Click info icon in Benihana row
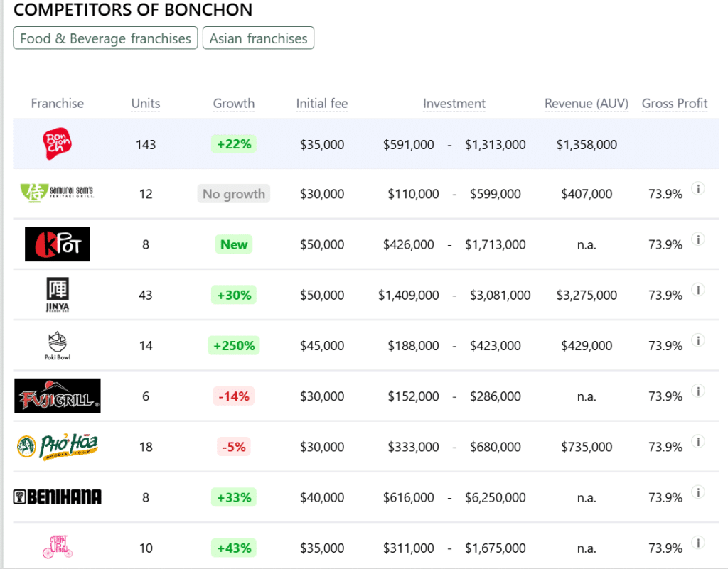 [x=698, y=492]
